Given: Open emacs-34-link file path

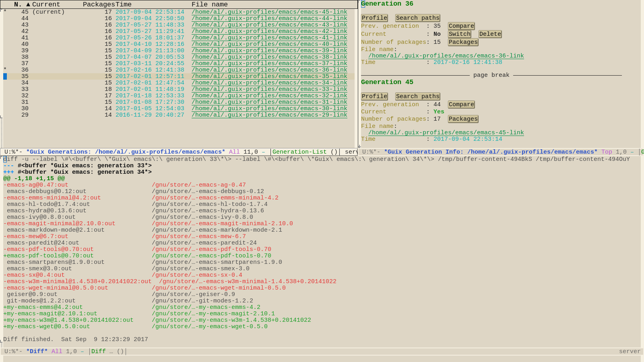Looking at the screenshot, I should coord(269,83).
